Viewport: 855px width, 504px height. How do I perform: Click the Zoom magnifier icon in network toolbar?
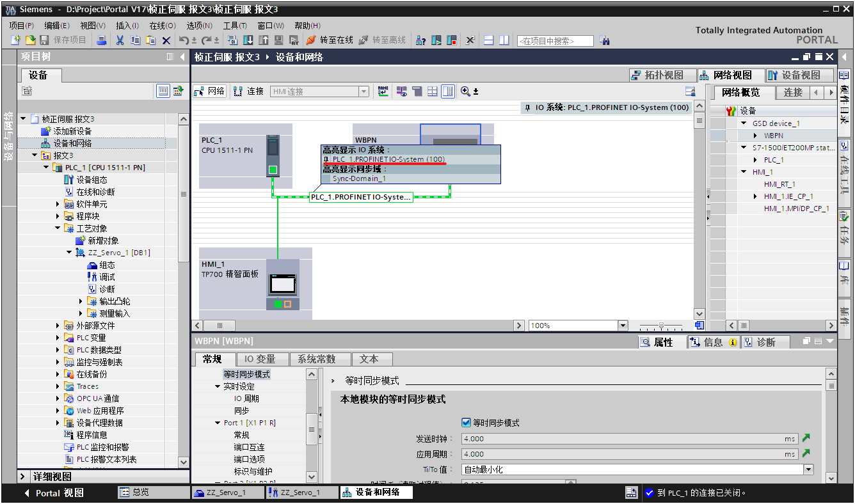pyautogui.click(x=466, y=91)
